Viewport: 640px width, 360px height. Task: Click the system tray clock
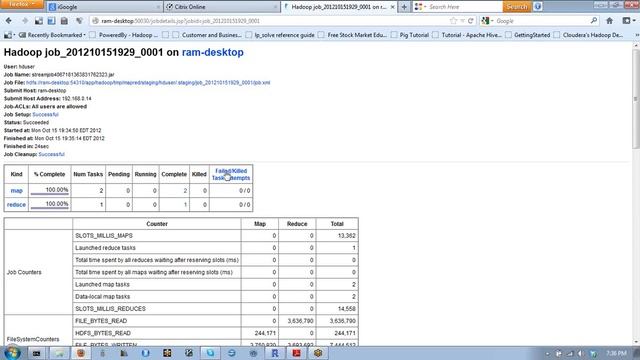pyautogui.click(x=616, y=353)
